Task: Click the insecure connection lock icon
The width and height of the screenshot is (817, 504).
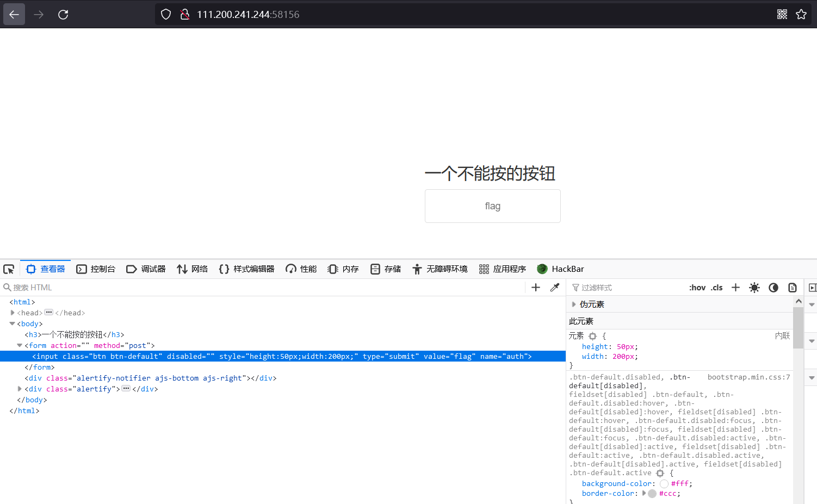Action: (x=185, y=14)
